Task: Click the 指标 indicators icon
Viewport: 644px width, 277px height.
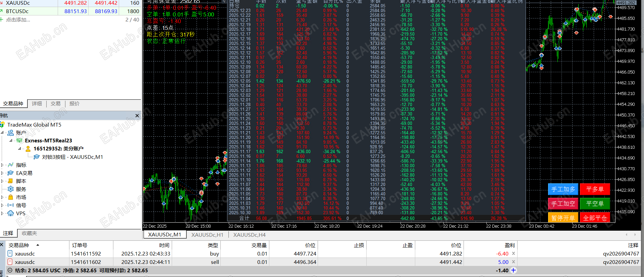Action: click(x=11, y=165)
